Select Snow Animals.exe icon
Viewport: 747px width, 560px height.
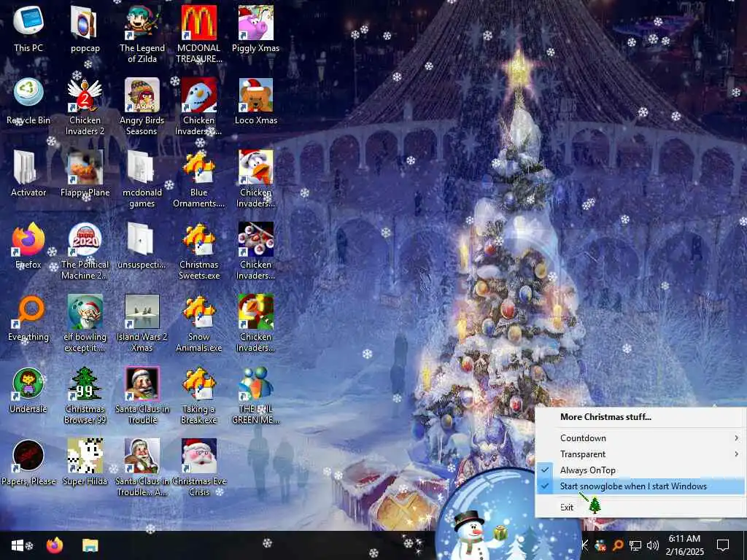[x=198, y=323]
